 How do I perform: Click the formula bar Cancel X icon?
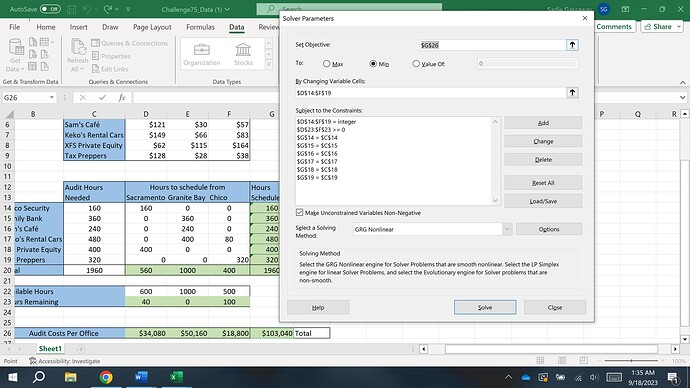pos(83,98)
